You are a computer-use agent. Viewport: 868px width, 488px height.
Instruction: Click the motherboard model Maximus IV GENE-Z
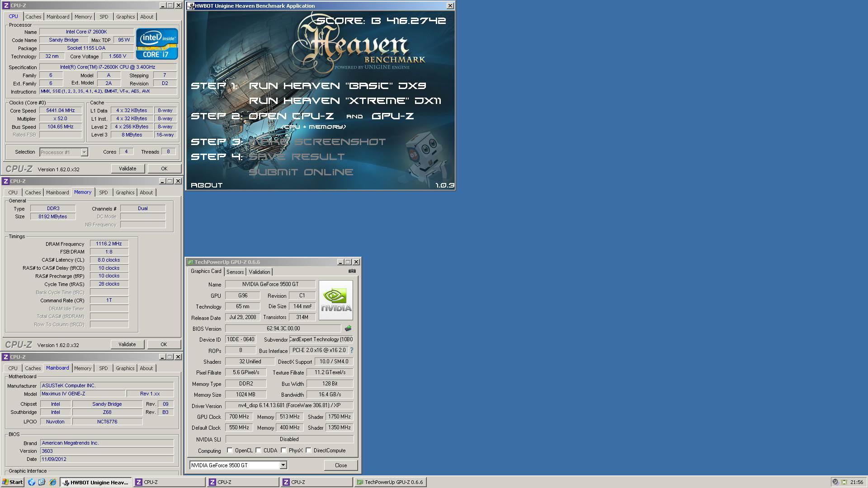83,394
